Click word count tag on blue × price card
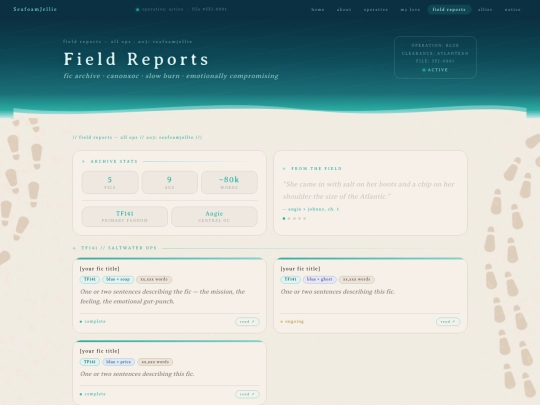Image resolution: width=540 pixels, height=405 pixels. tap(155, 362)
